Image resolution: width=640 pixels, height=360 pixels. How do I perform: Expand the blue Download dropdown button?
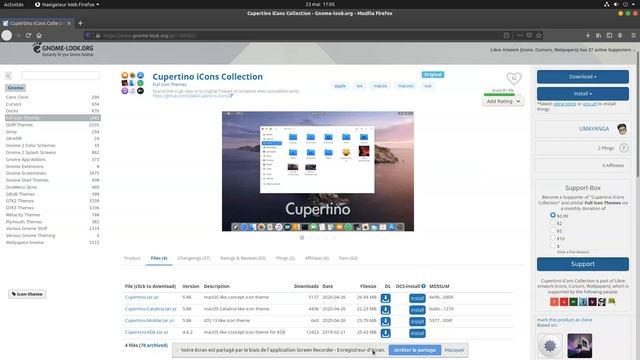tap(582, 77)
